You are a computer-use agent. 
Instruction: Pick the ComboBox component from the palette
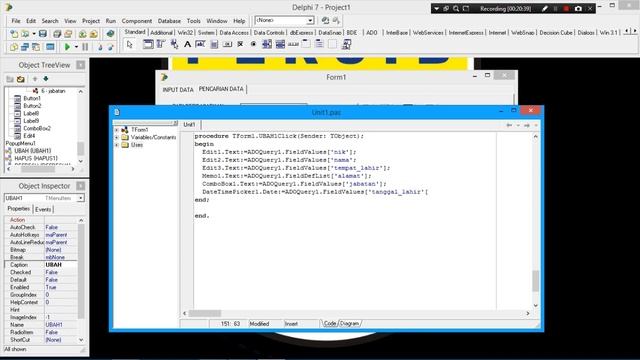coord(280,44)
